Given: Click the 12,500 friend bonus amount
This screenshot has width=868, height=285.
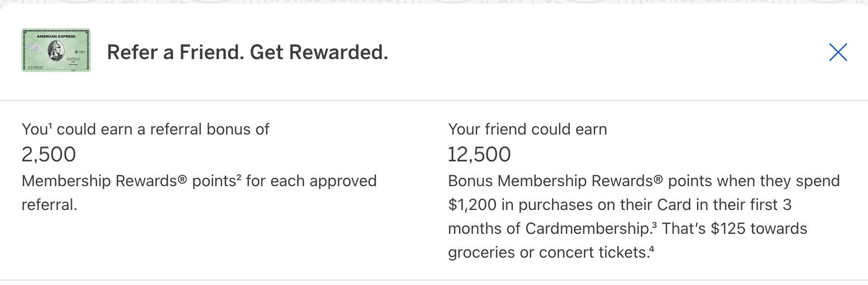Looking at the screenshot, I should 479,154.
